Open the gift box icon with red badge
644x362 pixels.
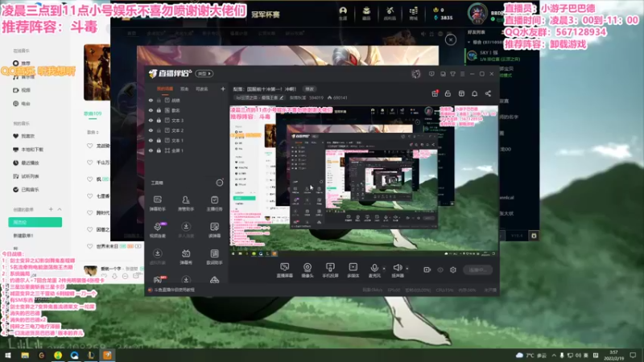(x=435, y=93)
